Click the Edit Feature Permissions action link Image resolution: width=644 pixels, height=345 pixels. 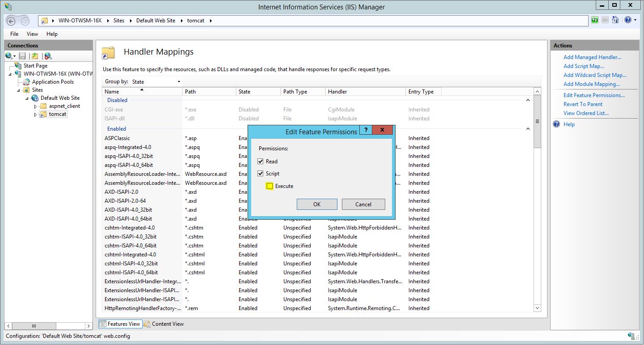point(594,95)
